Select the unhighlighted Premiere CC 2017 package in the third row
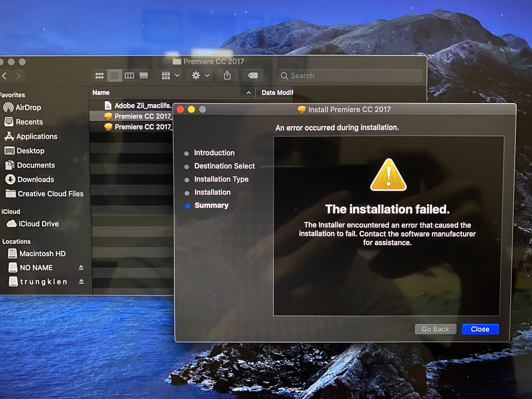The image size is (532, 399). click(138, 127)
